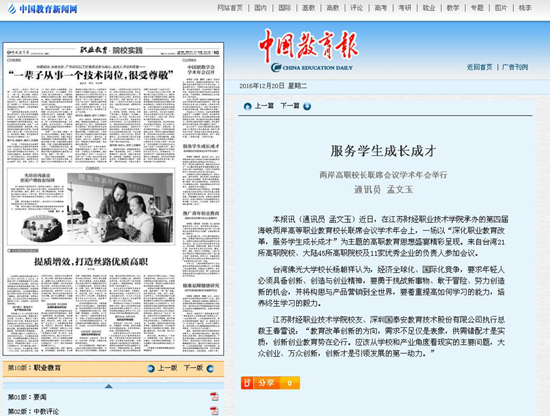Go to 下一版 page

193,368
